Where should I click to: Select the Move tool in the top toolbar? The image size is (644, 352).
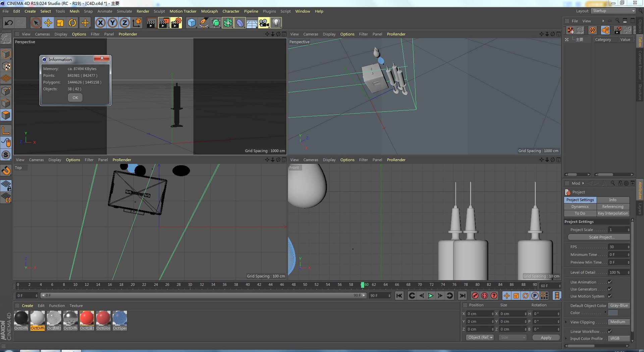coord(48,23)
